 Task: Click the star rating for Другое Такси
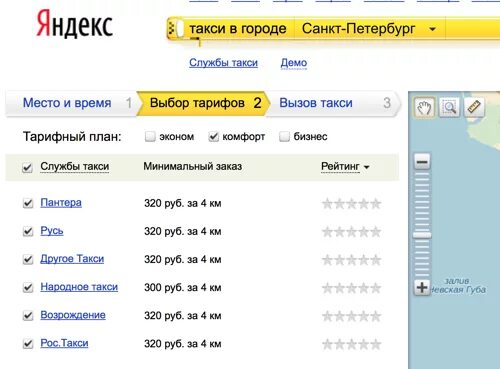click(x=351, y=259)
